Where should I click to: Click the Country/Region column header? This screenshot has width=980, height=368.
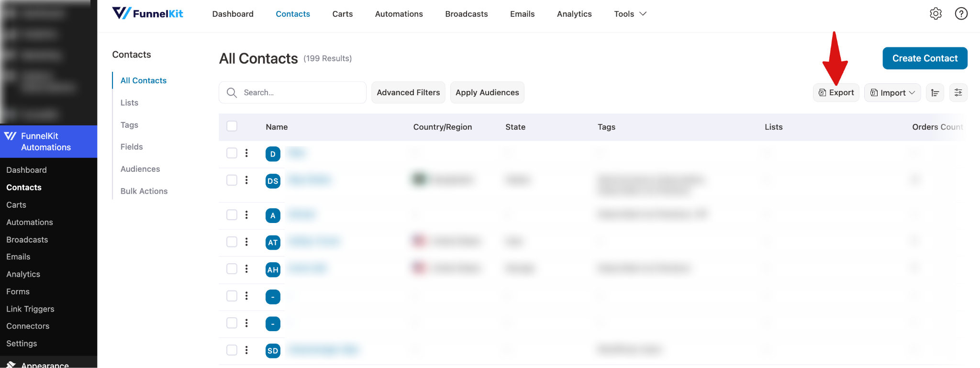(443, 127)
